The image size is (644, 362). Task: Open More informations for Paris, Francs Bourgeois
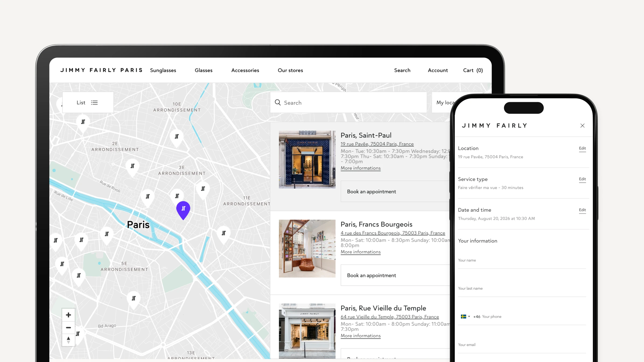coord(361,252)
